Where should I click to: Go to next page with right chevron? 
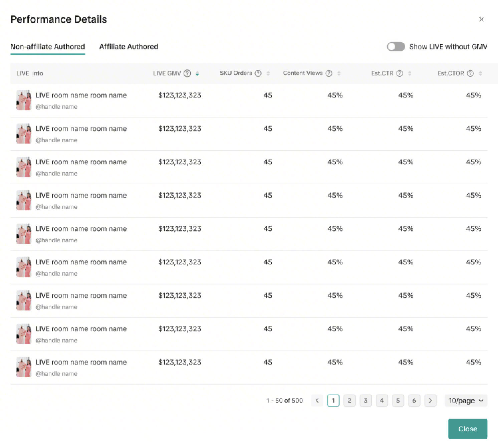click(x=430, y=401)
